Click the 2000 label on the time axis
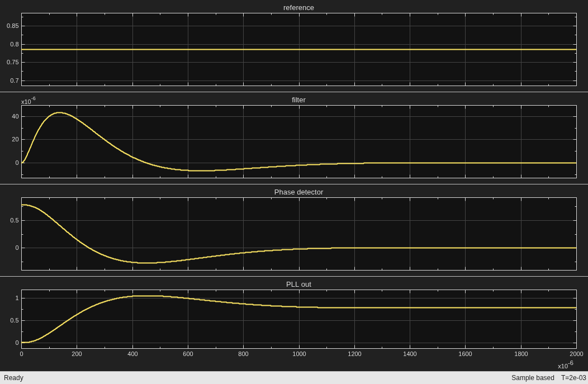 [x=576, y=354]
